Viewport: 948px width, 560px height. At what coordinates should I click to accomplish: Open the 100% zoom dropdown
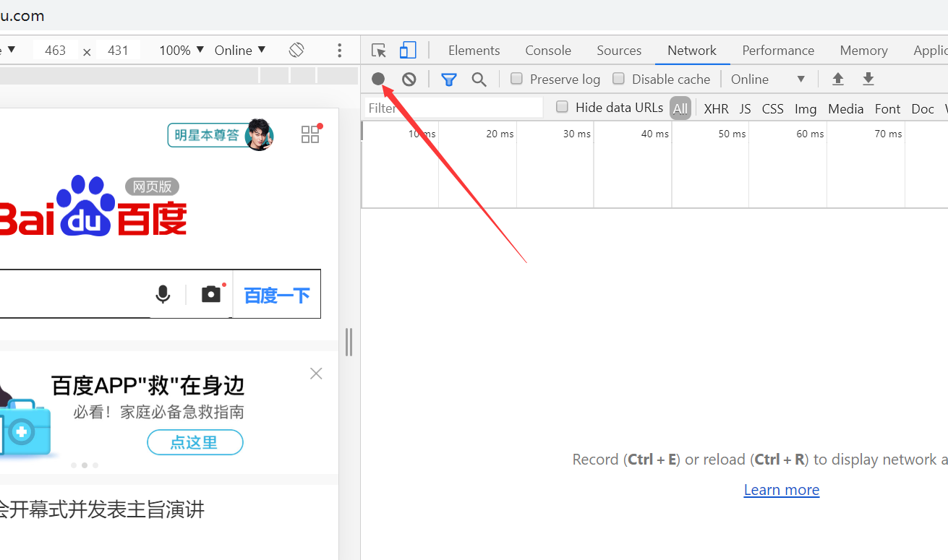click(182, 50)
